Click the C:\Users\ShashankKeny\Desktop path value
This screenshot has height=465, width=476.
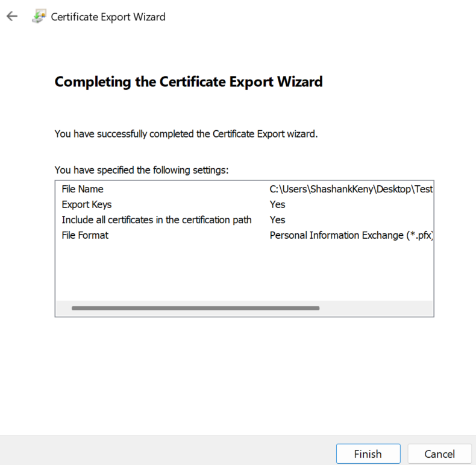click(351, 189)
